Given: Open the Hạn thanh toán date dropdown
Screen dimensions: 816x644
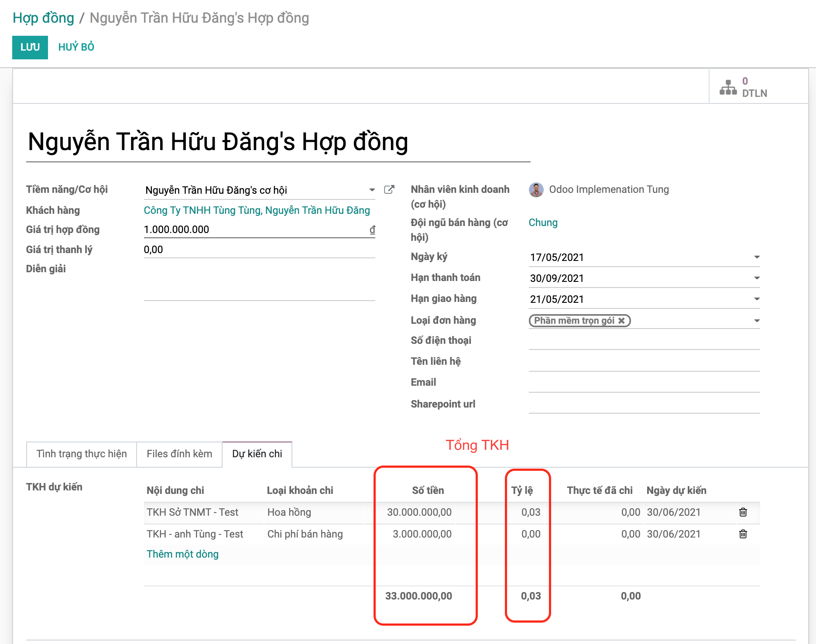Looking at the screenshot, I should (757, 278).
